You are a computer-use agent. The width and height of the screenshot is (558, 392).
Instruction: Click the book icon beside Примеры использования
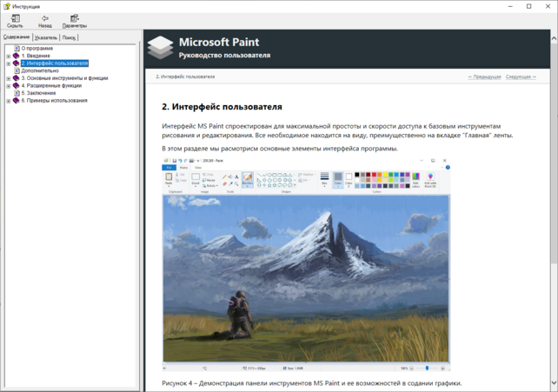point(16,101)
